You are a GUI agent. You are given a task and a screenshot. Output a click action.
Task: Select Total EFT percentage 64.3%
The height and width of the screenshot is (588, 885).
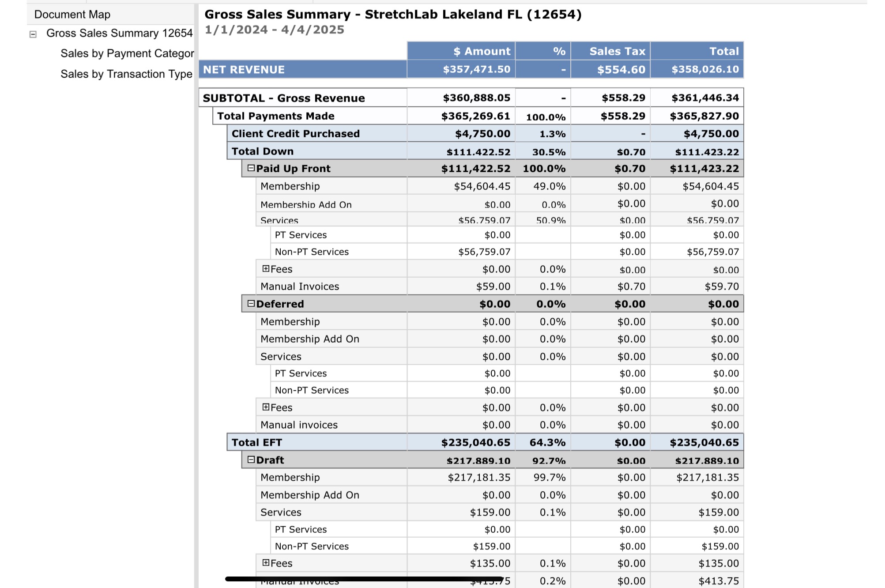tap(547, 442)
